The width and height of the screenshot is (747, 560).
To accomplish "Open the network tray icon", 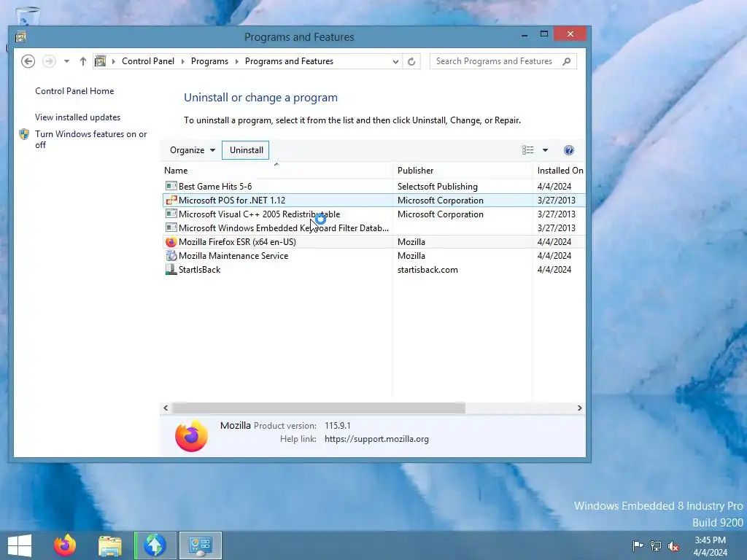I will (656, 546).
